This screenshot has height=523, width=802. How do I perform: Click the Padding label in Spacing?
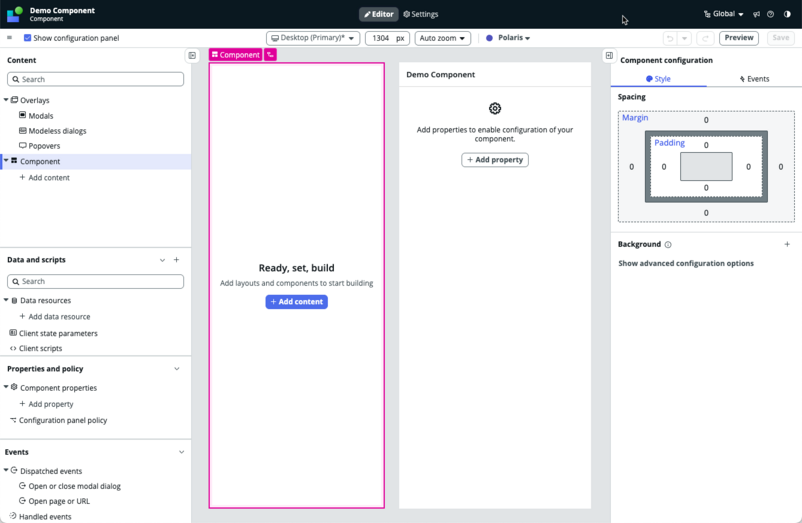(x=670, y=143)
